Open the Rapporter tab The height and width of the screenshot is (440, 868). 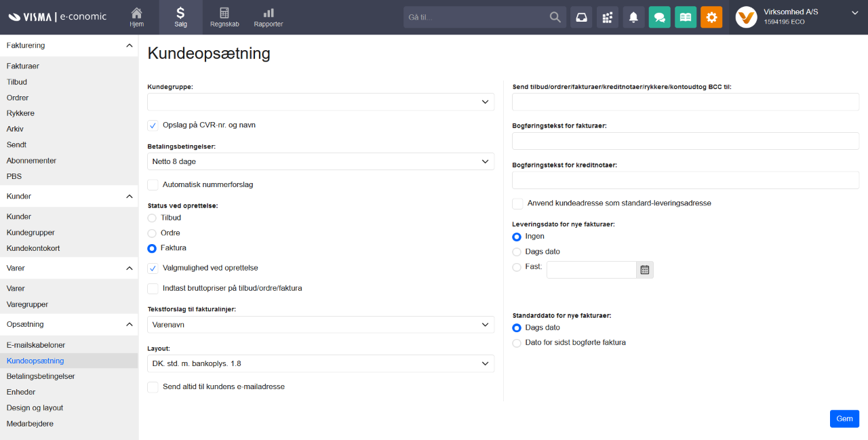(x=269, y=18)
